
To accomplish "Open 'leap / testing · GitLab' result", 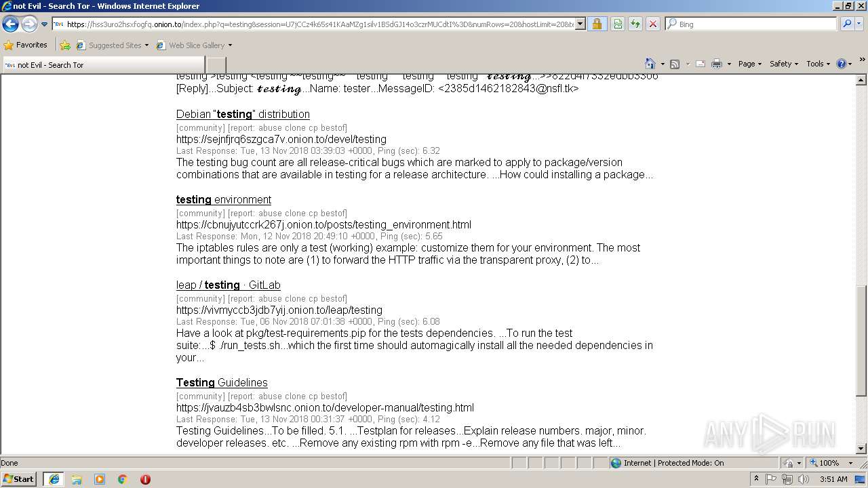I will 229,285.
